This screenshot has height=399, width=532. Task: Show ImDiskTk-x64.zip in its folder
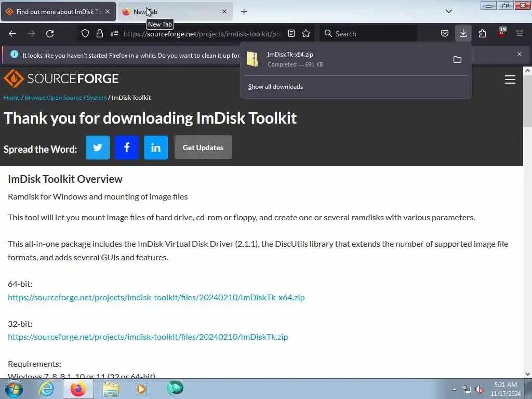pos(457,60)
